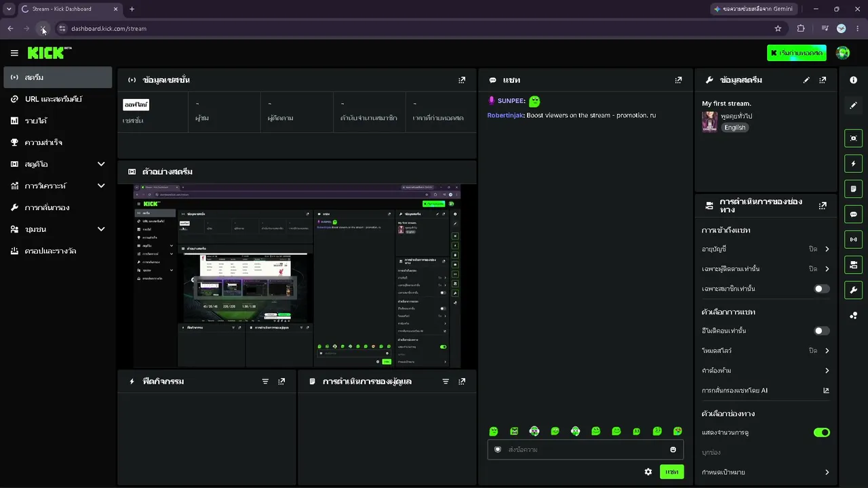Toggle emotes-only chat (อีโมติคอนเท่านั้น)
The height and width of the screenshot is (488, 868).
(x=821, y=331)
